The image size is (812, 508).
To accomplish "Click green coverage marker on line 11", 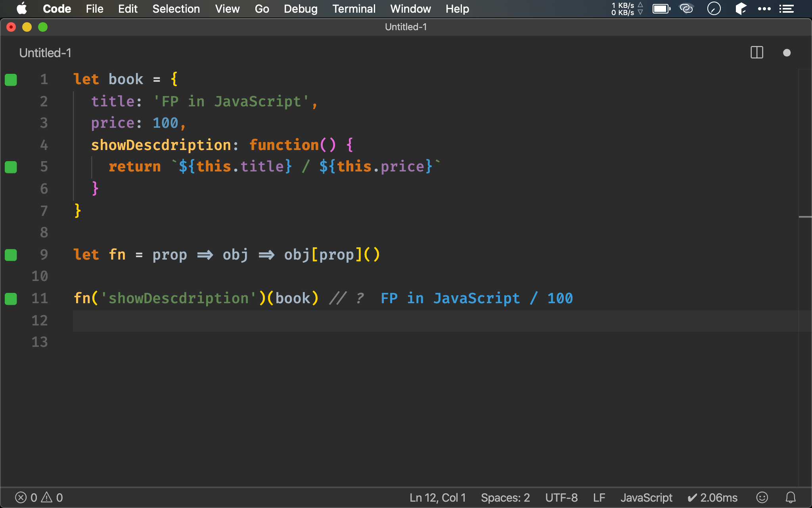I will click(11, 298).
